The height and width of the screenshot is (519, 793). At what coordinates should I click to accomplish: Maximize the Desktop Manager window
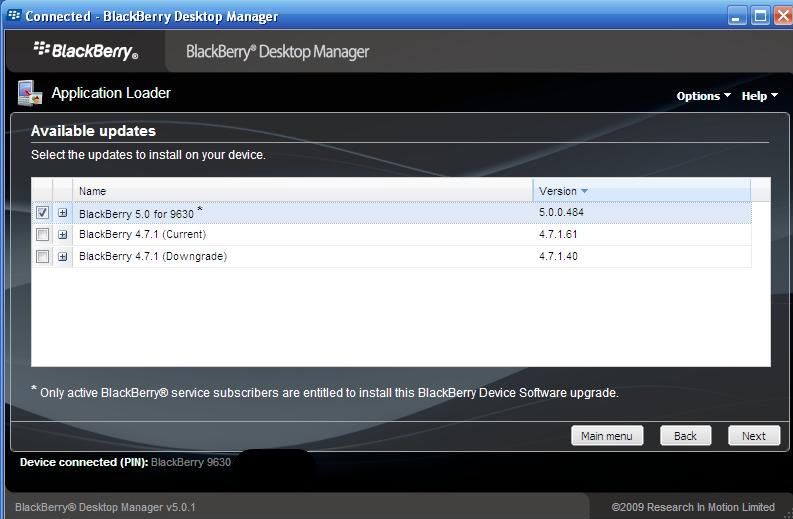point(760,16)
